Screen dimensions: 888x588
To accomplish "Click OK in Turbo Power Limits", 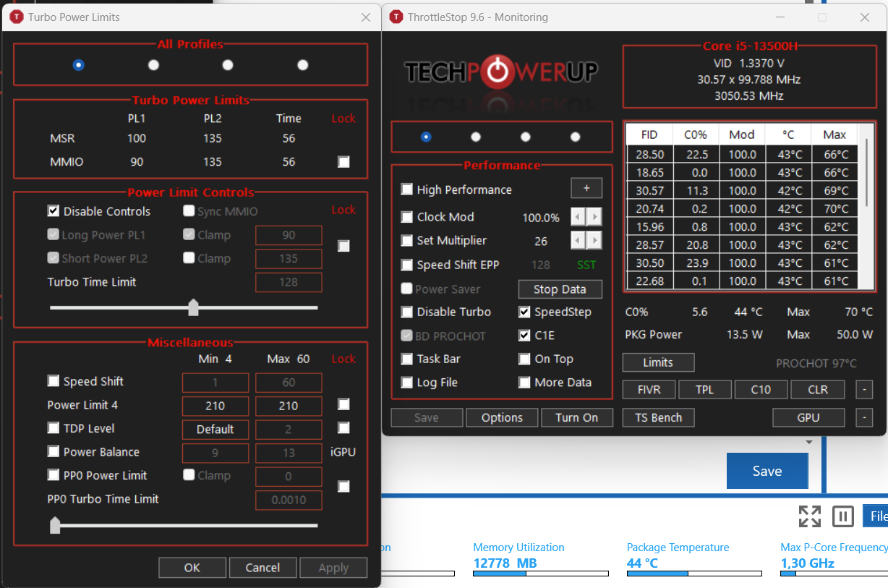I will [x=192, y=568].
